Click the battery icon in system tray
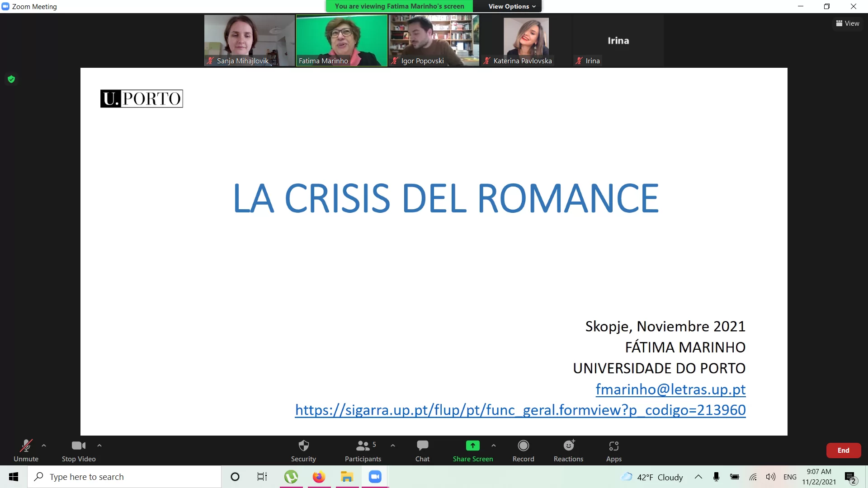Image resolution: width=868 pixels, height=488 pixels. 735,477
